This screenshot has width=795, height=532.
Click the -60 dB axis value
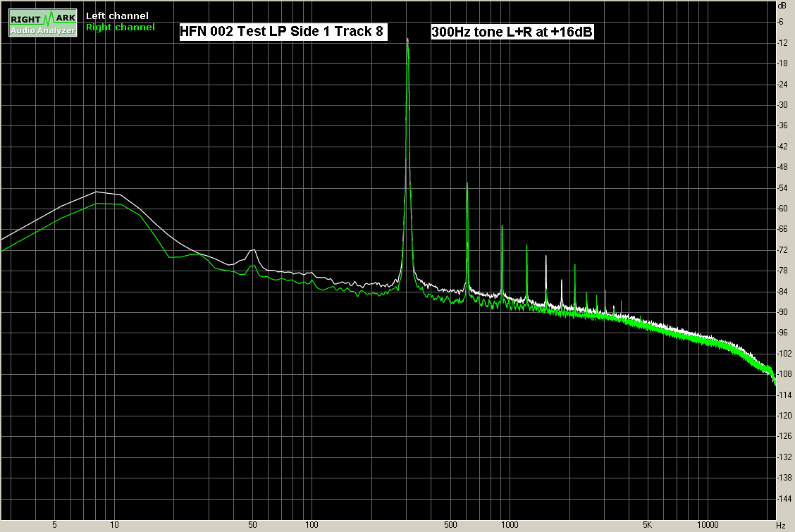pos(783,209)
